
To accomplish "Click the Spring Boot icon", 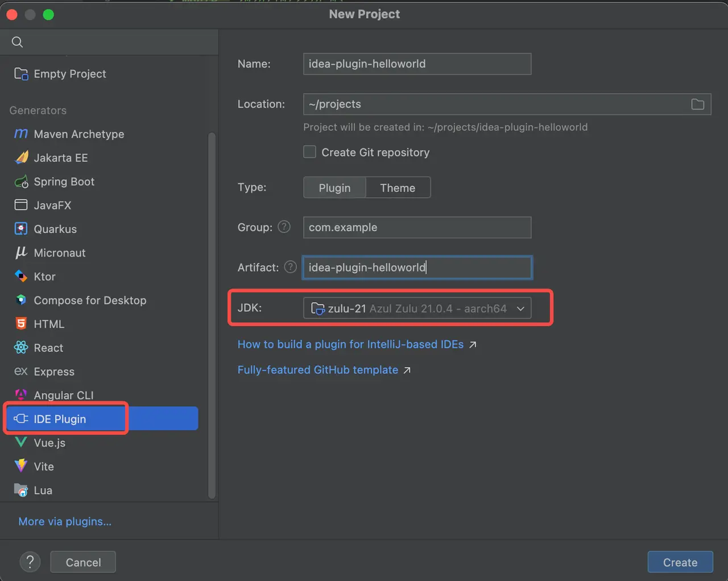I will click(x=21, y=182).
